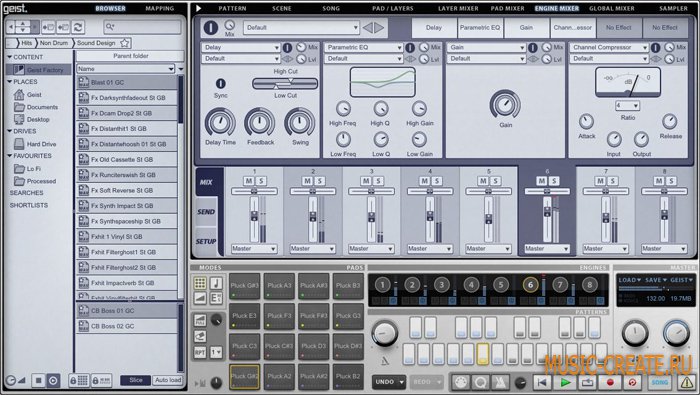Click the SONG mode button in transport
700x395 pixels.
click(x=660, y=383)
